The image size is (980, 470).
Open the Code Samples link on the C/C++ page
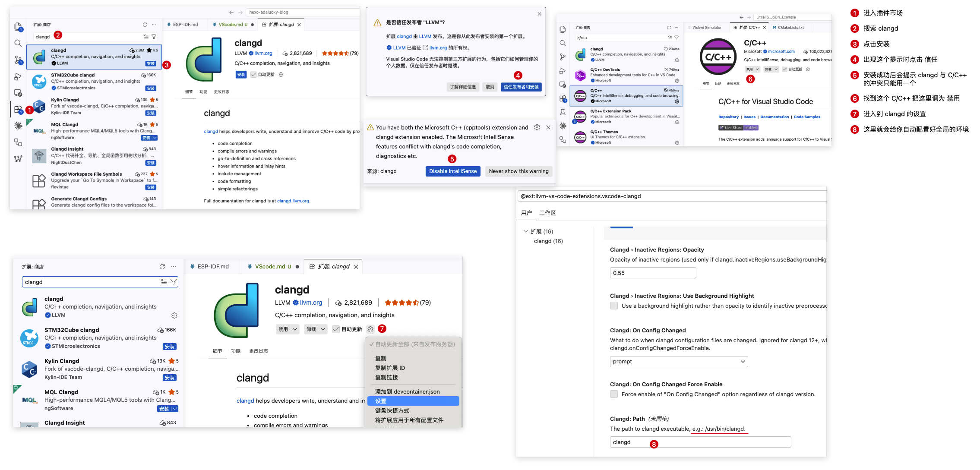click(x=807, y=117)
